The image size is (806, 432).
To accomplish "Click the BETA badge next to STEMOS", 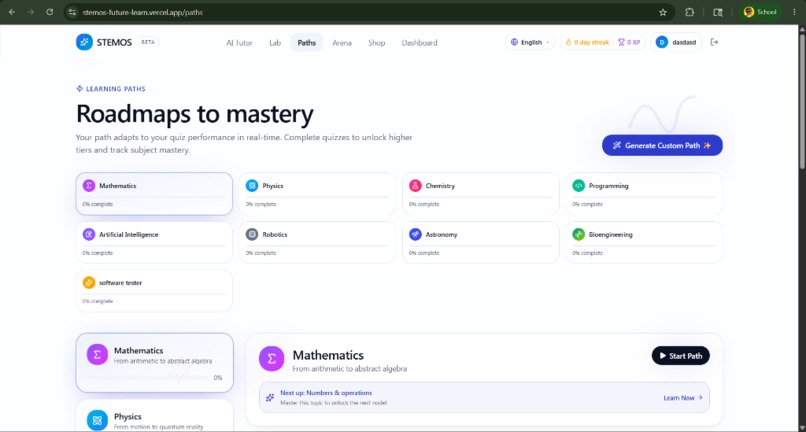I will pyautogui.click(x=148, y=42).
